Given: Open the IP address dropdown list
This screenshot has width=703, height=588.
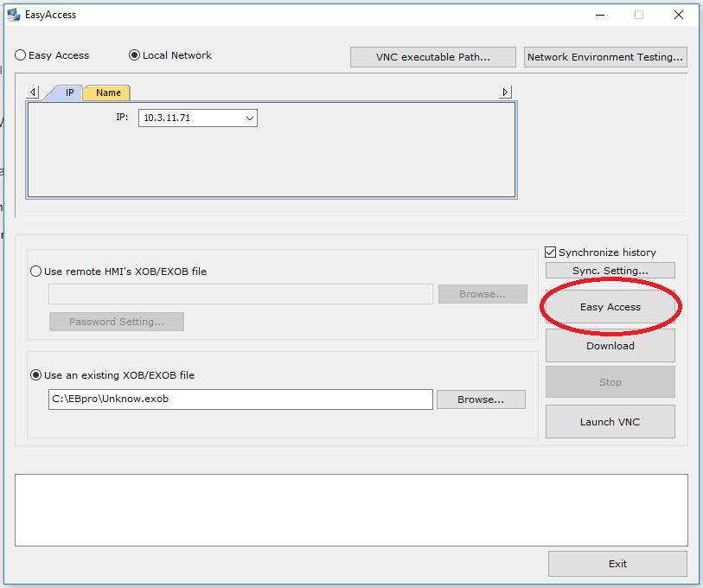Looking at the screenshot, I should click(250, 118).
